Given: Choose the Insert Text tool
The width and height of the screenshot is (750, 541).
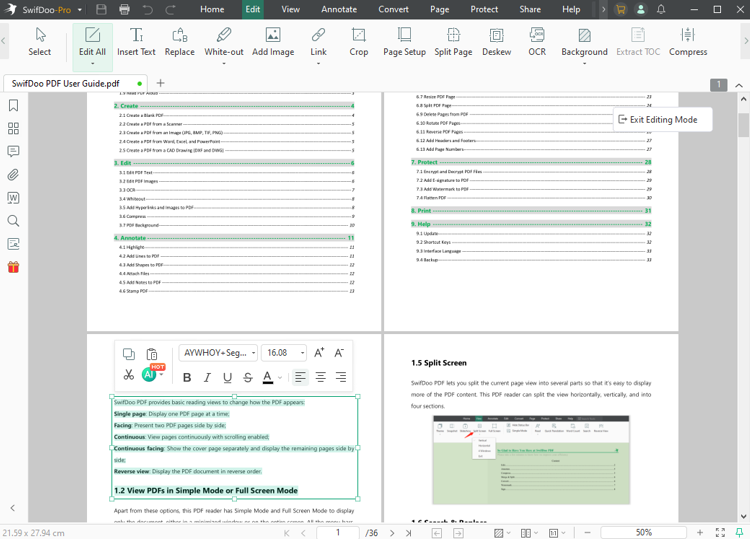Looking at the screenshot, I should pos(136,42).
